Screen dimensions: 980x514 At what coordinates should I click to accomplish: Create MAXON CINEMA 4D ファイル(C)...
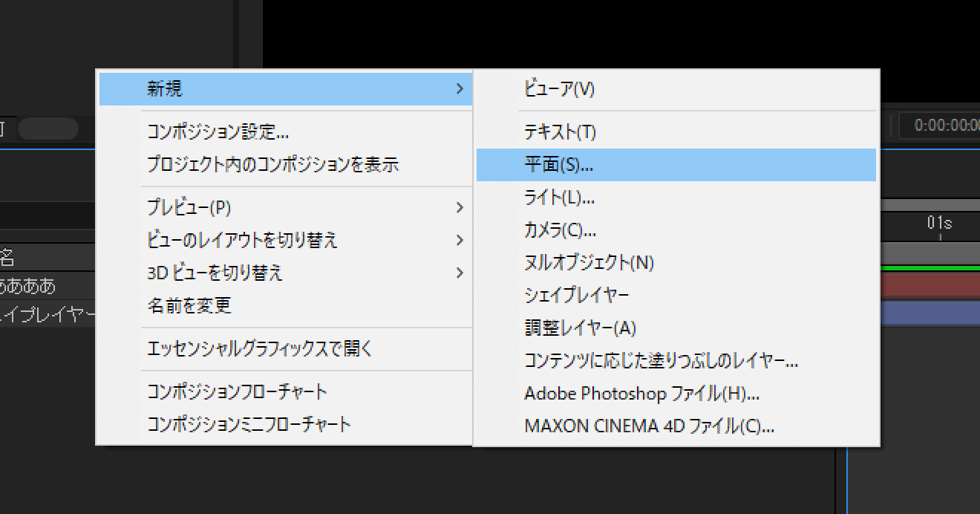pyautogui.click(x=676, y=426)
